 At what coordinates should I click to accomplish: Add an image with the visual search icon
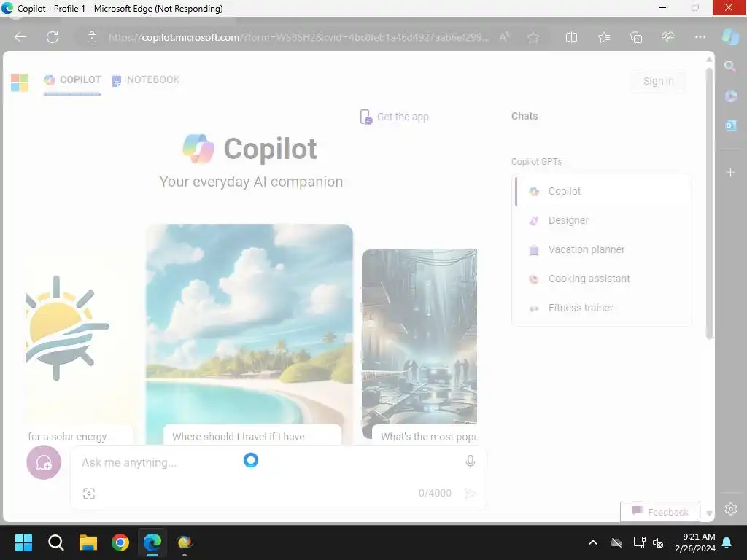(x=88, y=494)
